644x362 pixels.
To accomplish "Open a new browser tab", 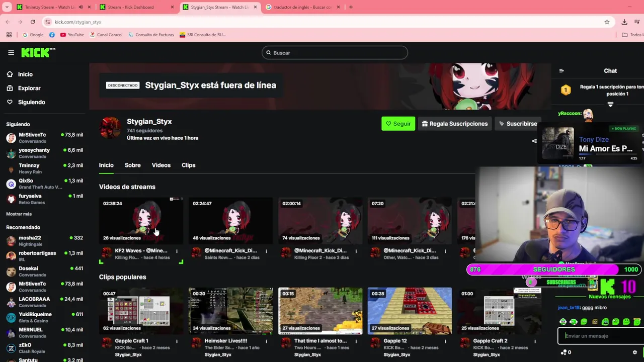I will 351,7.
